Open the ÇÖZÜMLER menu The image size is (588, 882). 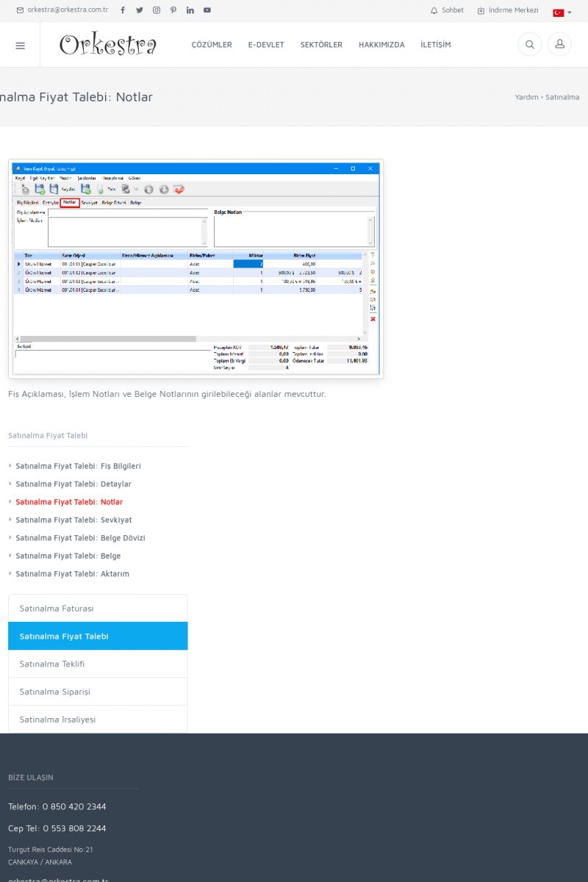tap(212, 45)
